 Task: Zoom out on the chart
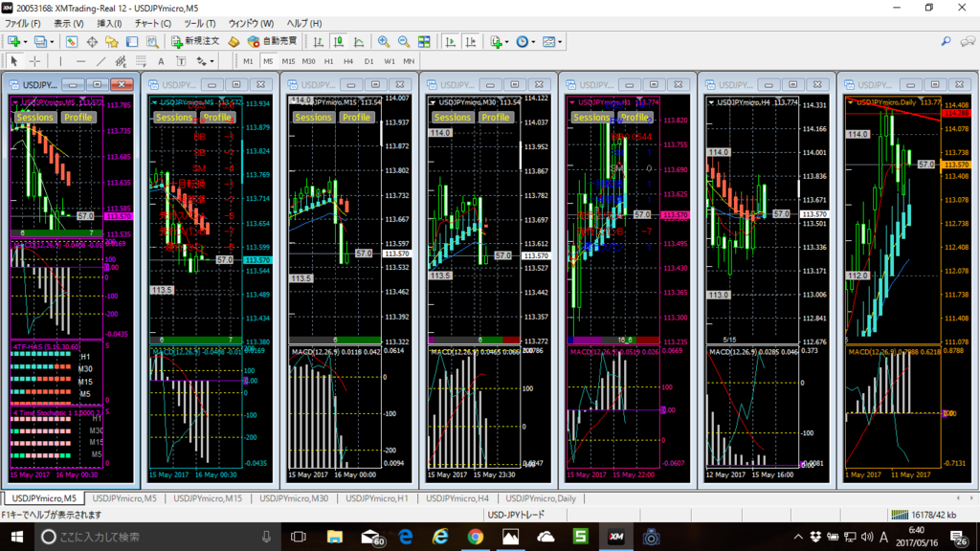(x=404, y=42)
